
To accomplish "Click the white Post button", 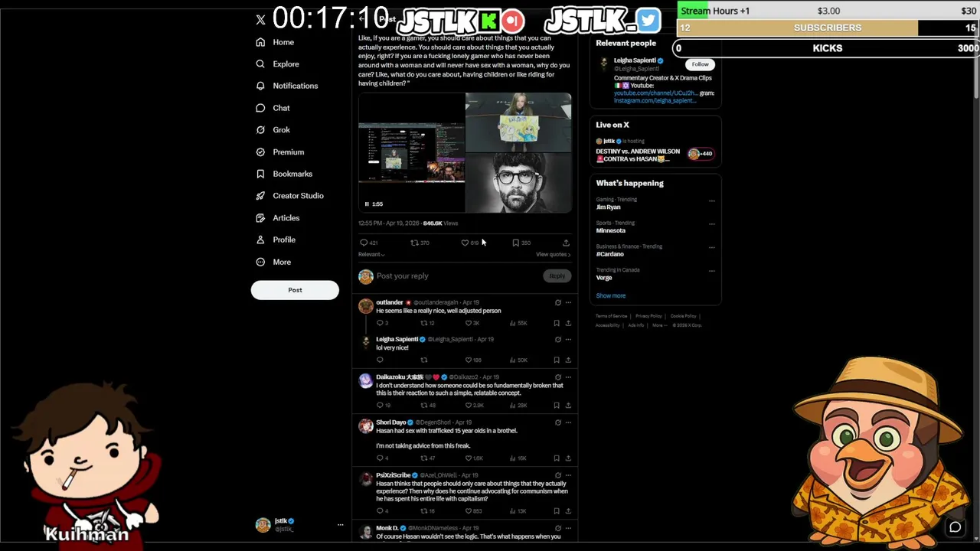I will tap(295, 290).
